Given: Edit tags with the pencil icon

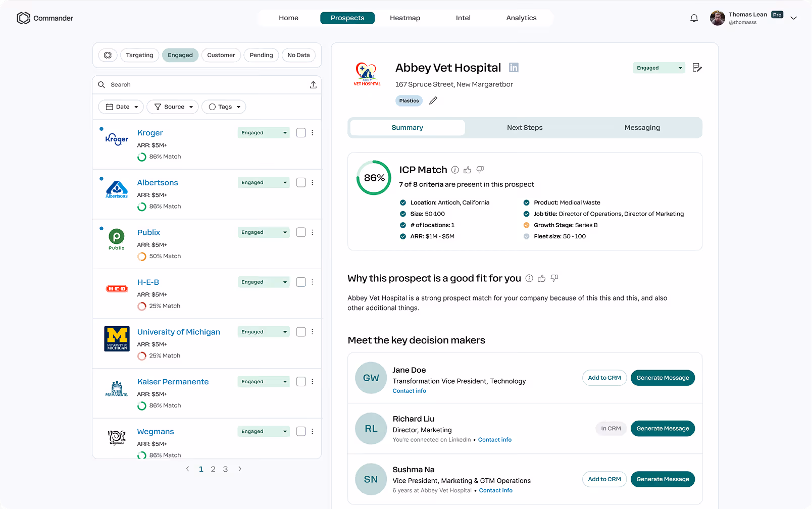Looking at the screenshot, I should (433, 100).
